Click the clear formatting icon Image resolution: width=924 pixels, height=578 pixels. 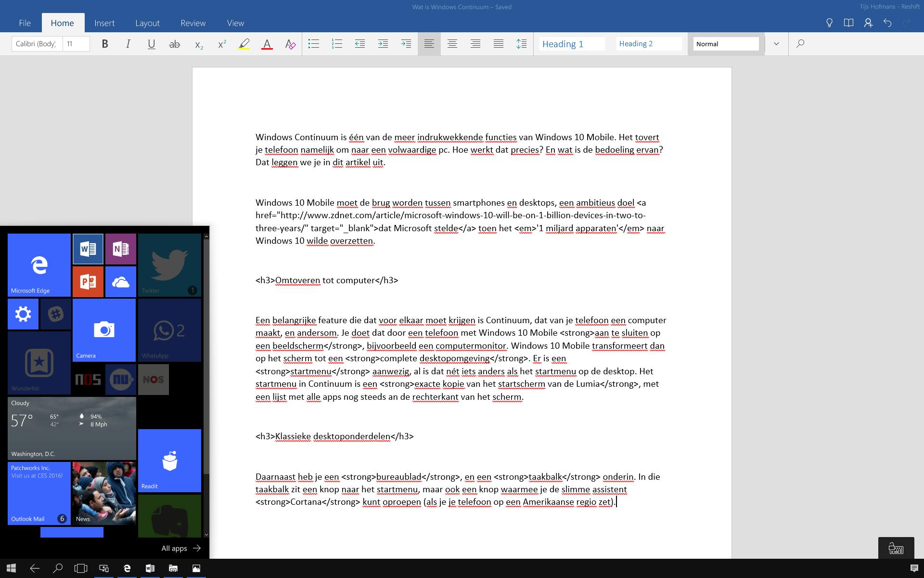pyautogui.click(x=290, y=44)
